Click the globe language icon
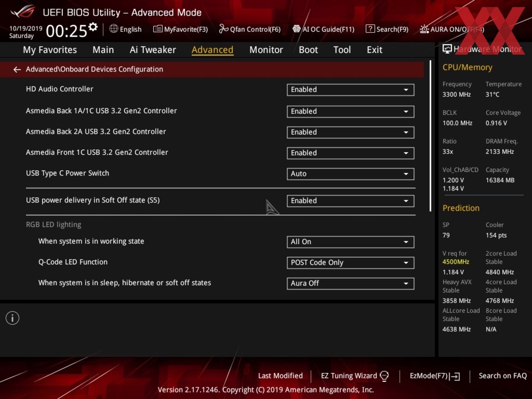Image resolution: width=532 pixels, height=399 pixels. (x=113, y=29)
